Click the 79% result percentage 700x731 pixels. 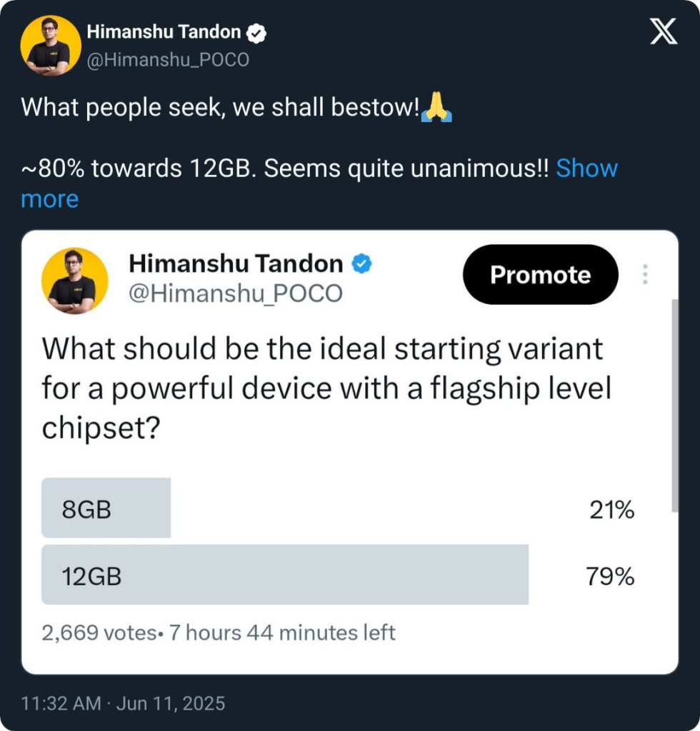[610, 577]
